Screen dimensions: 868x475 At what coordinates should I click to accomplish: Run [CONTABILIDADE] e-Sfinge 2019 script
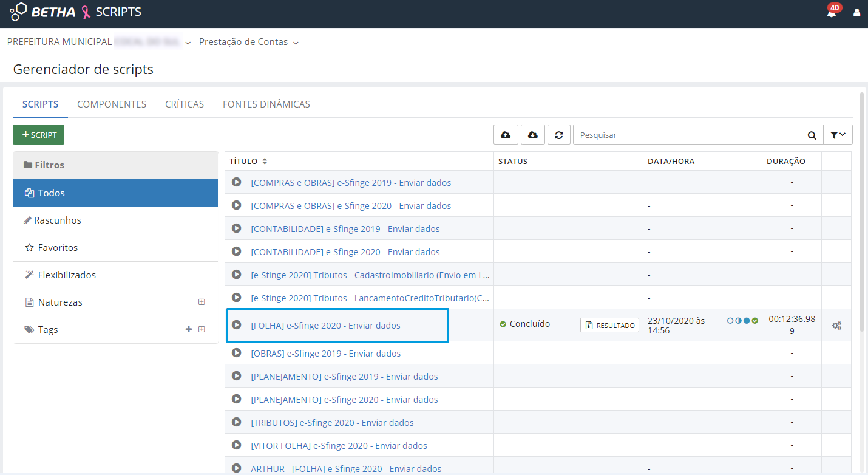(x=237, y=228)
